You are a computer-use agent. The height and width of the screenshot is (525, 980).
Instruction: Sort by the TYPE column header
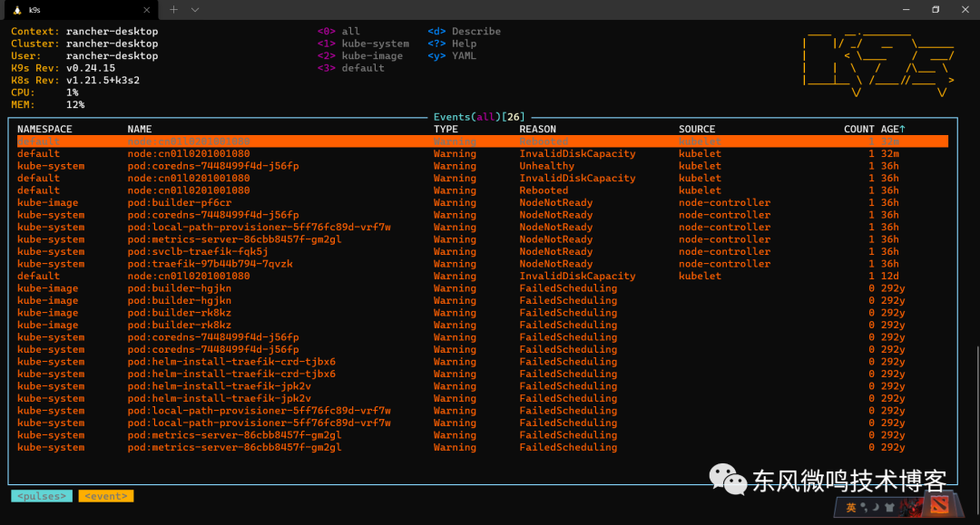point(446,130)
